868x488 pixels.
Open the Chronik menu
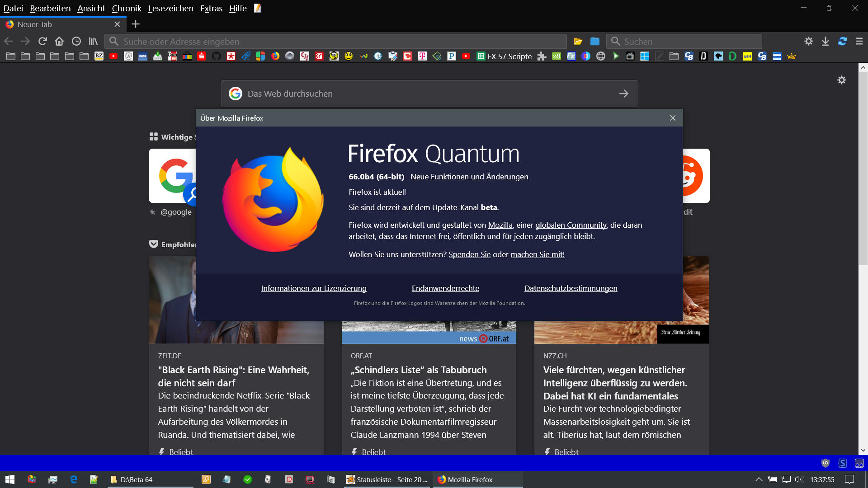(x=127, y=8)
